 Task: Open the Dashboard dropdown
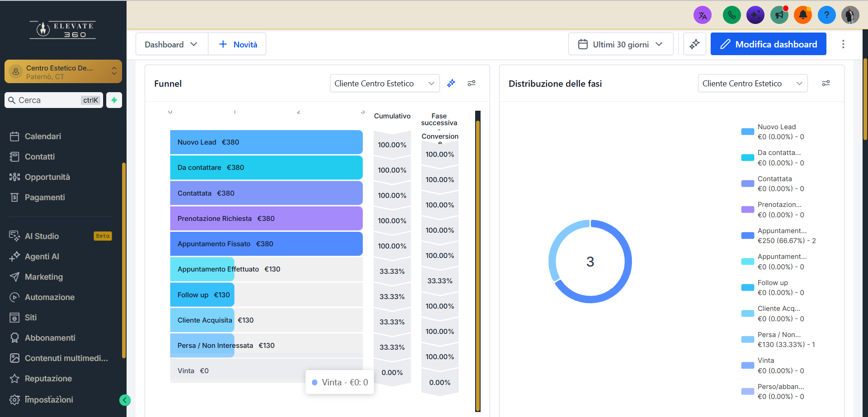[172, 44]
